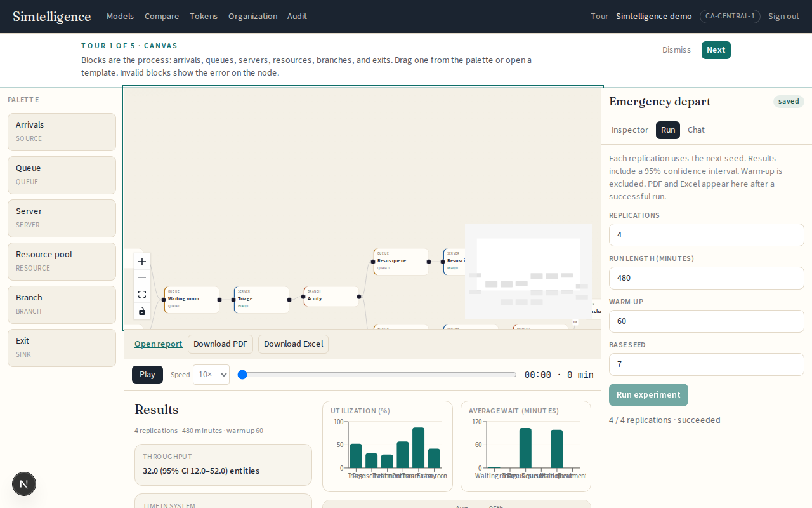Toggle the canvas interactivity lock
The height and width of the screenshot is (508, 812).
(142, 311)
